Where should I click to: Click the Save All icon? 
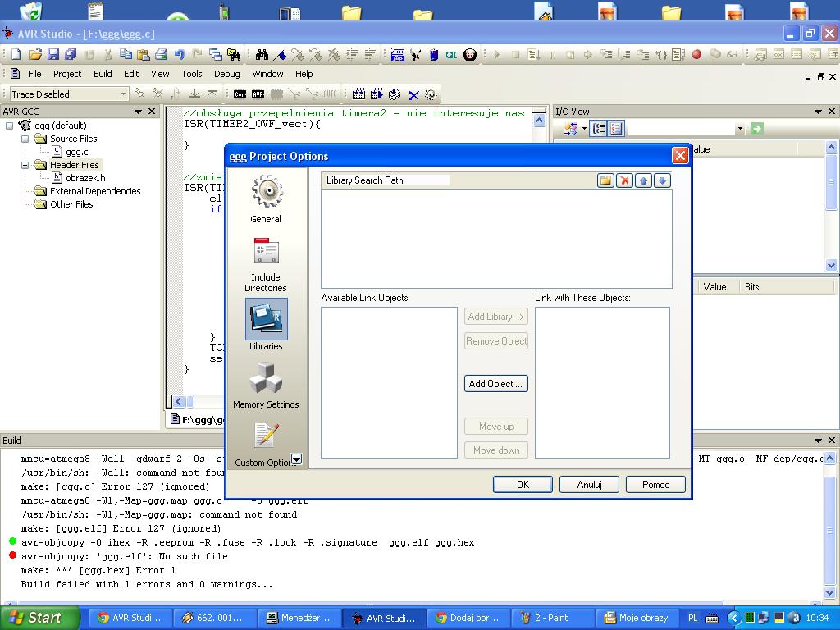pos(71,54)
